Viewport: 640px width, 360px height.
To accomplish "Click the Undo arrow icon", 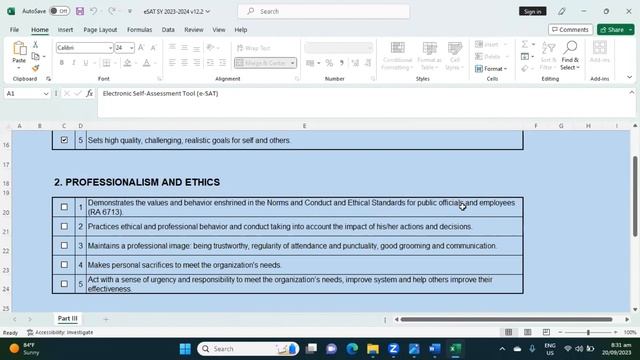I will [93, 11].
